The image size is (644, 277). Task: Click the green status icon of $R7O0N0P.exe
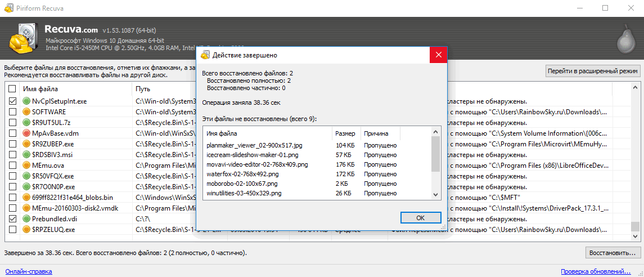tap(26, 186)
